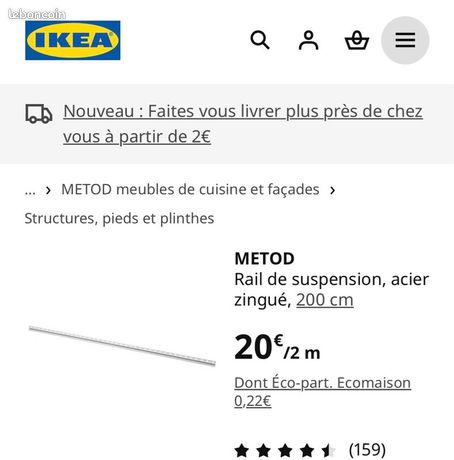Open the user account icon
Viewport: 454px width, 460px height.
(308, 40)
